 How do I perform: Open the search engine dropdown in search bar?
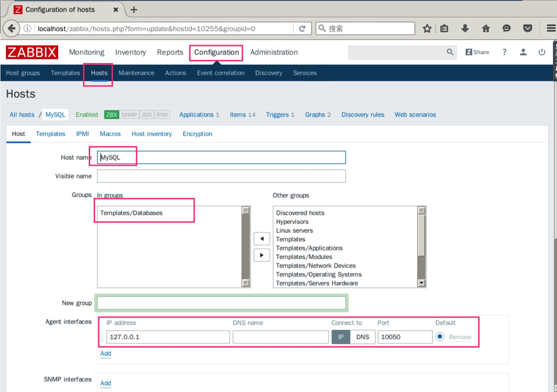[322, 28]
